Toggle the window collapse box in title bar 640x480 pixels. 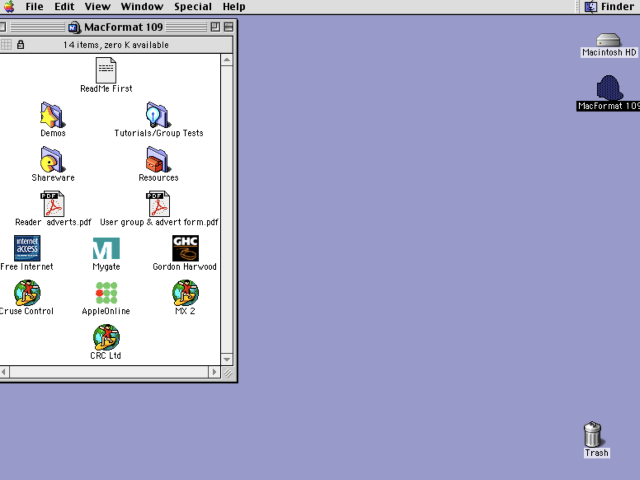(229, 27)
